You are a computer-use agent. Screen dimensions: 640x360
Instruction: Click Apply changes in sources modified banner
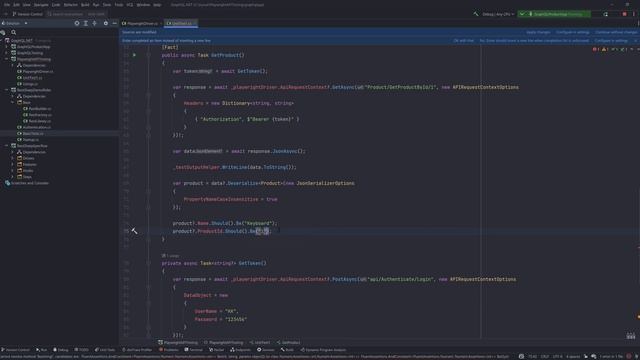538,32
